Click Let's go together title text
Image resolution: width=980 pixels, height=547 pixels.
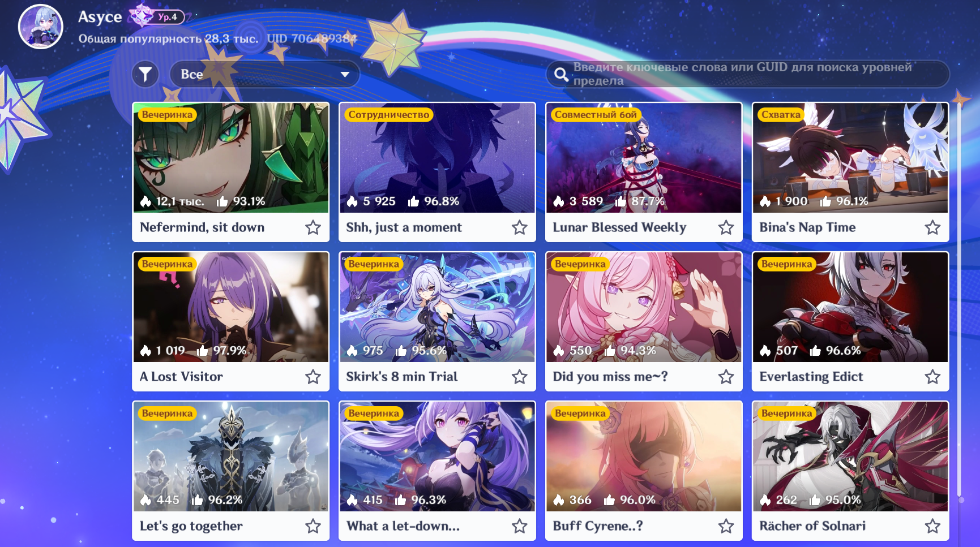click(x=191, y=526)
